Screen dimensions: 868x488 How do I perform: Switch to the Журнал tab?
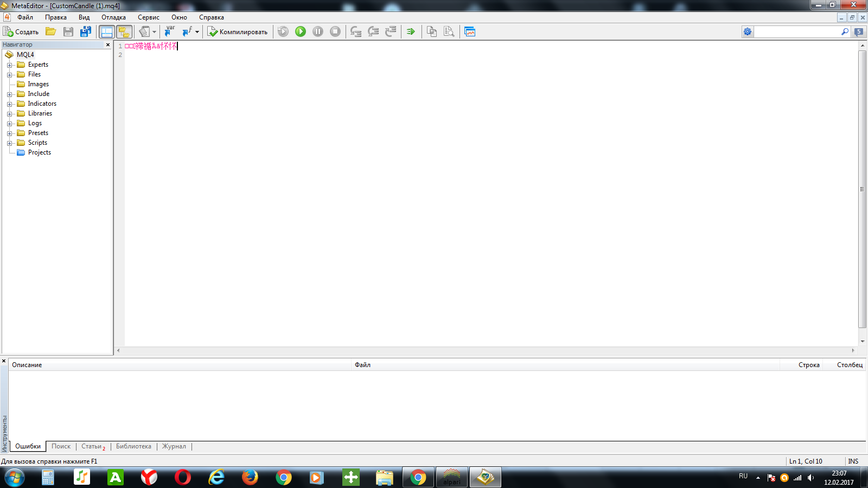tap(174, 446)
